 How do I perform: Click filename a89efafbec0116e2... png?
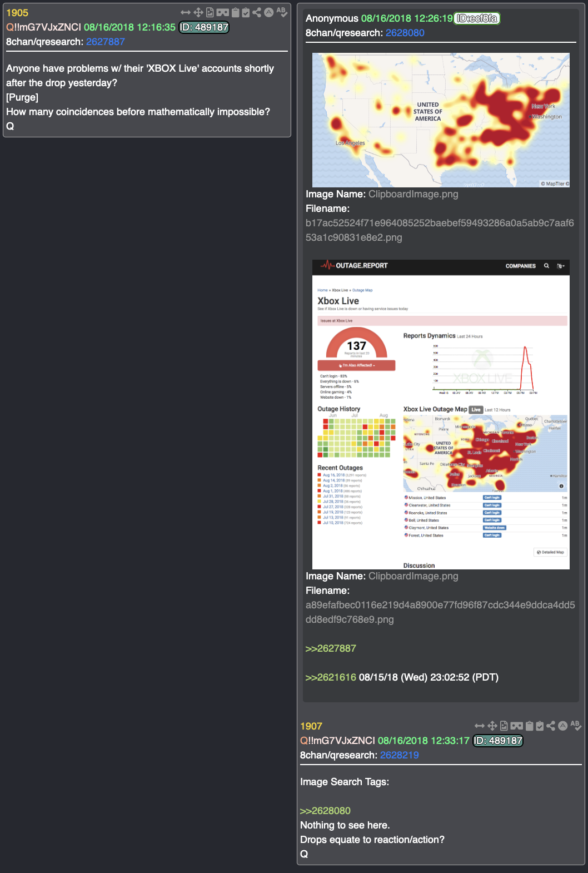pos(440,612)
